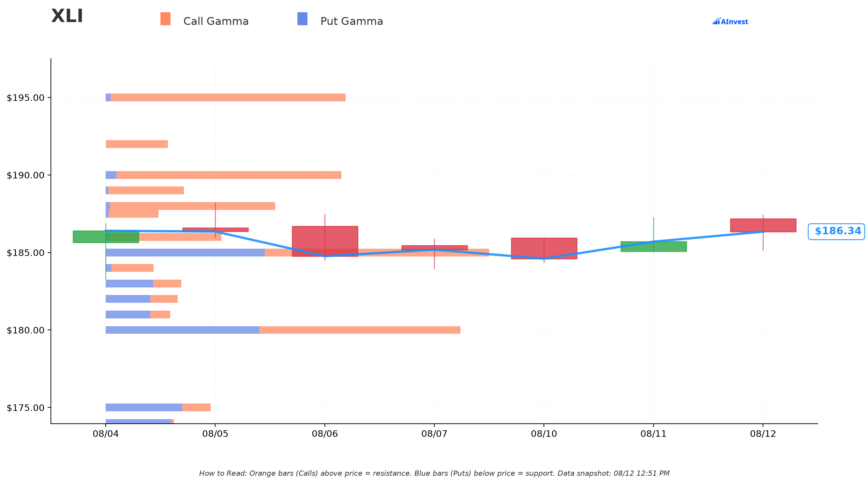Viewport: 868px width, 484px height.
Task: Click the Call Gamma orange legend swatch
Action: [165, 19]
